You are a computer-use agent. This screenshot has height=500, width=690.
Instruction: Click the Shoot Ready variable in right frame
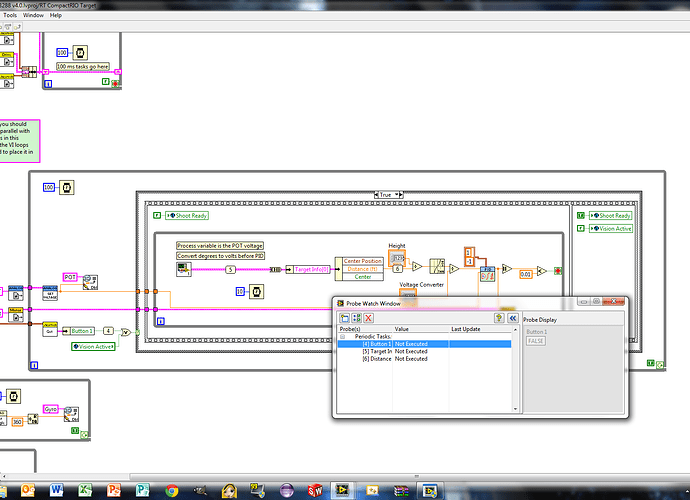(x=610, y=216)
